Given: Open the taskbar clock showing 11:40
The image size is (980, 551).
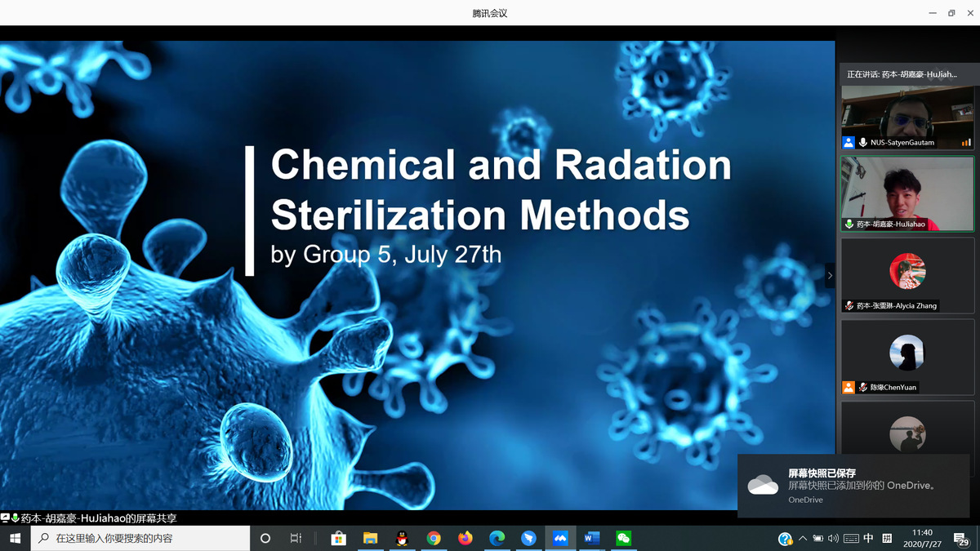Looking at the screenshot, I should pos(922,539).
